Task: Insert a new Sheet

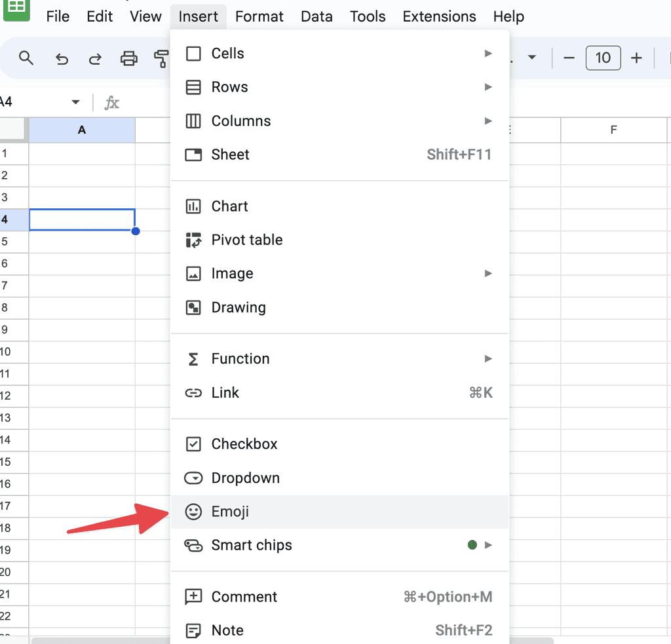Action: [339, 155]
